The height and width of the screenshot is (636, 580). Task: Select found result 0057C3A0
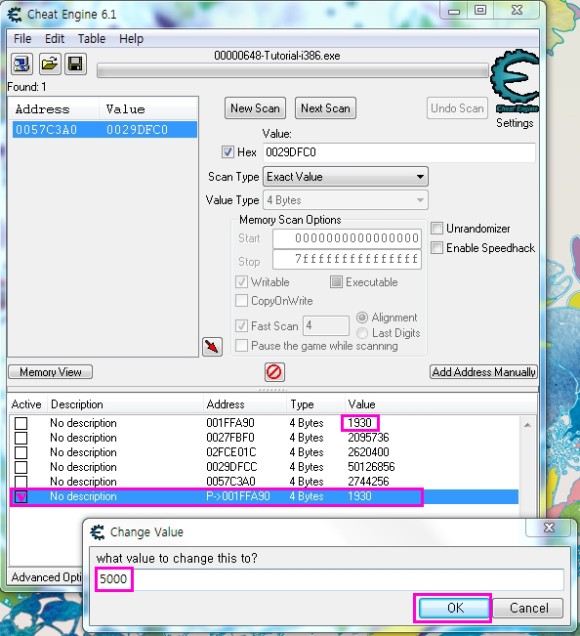[x=105, y=130]
